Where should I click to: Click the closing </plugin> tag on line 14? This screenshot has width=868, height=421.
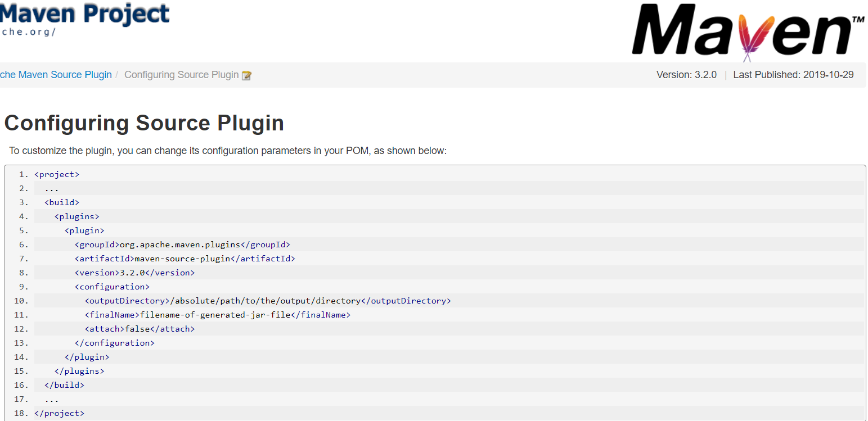tap(87, 357)
